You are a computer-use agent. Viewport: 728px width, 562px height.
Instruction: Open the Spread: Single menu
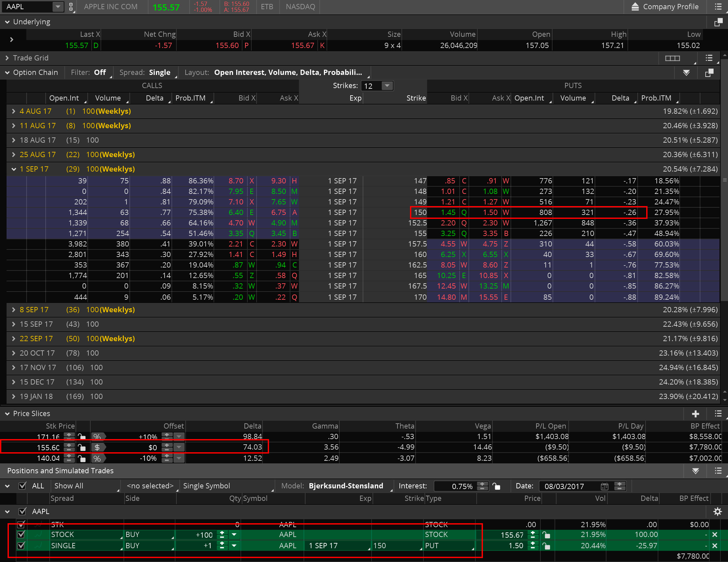[147, 73]
